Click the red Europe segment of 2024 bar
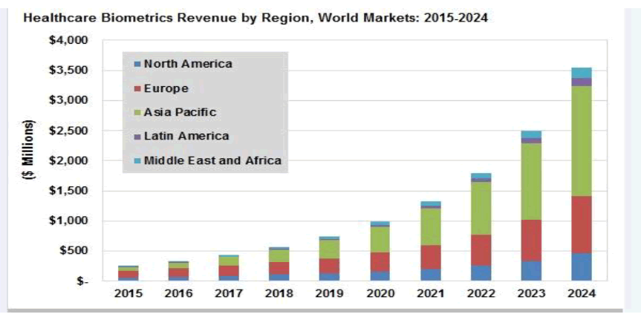 (581, 225)
